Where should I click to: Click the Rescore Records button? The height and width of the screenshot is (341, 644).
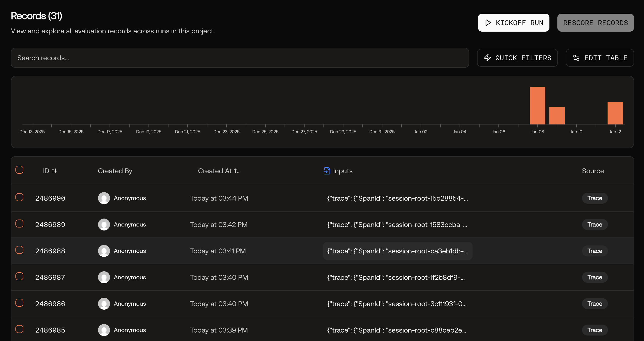[x=595, y=23]
